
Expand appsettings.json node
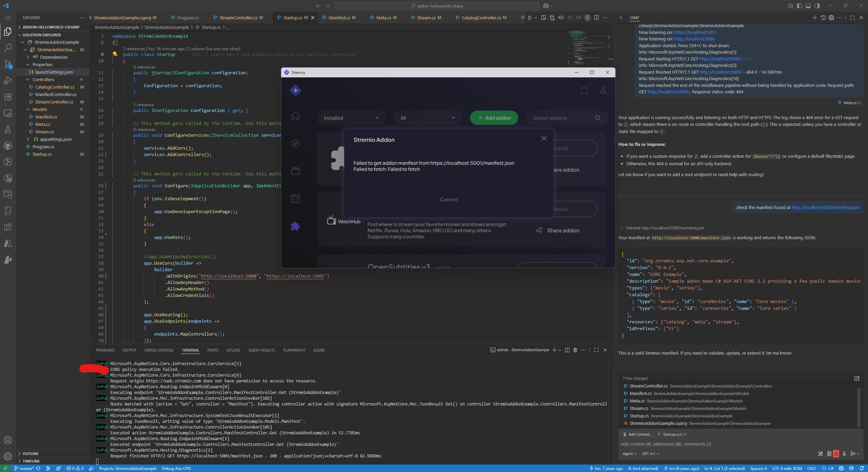pos(28,139)
